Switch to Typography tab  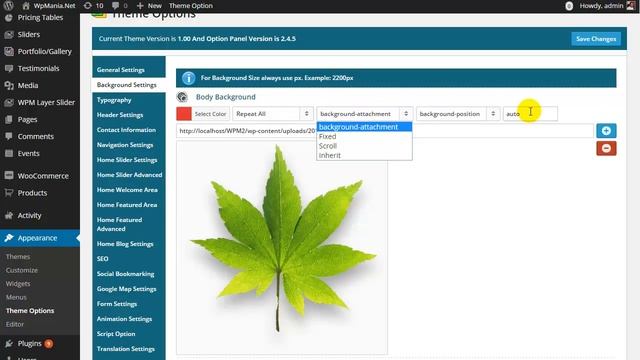pyautogui.click(x=129, y=100)
